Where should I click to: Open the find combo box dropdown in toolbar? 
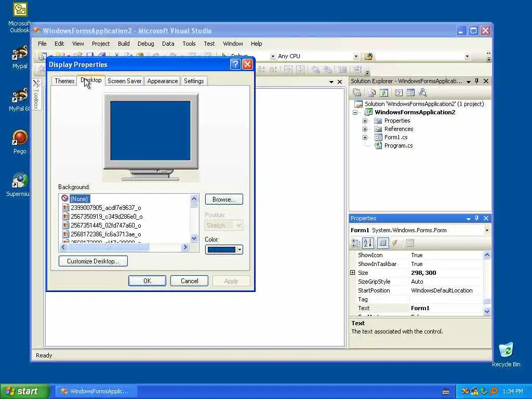point(467,56)
